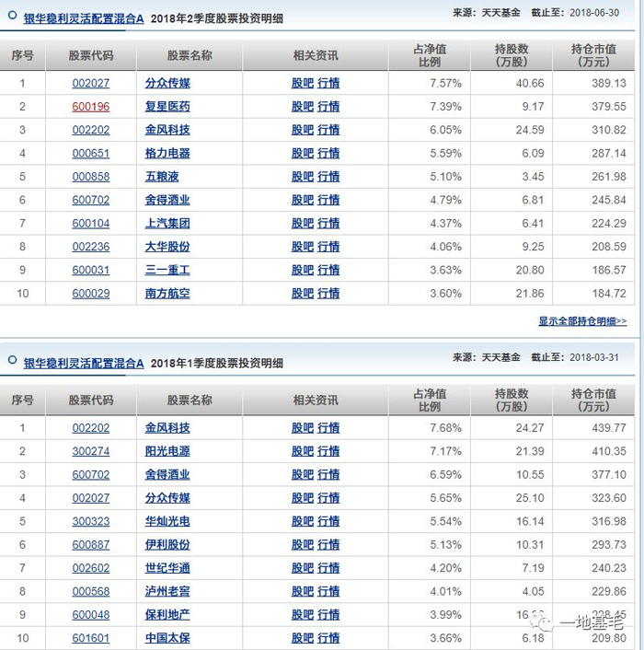Select market value 439.77 in Q1 table
The width and height of the screenshot is (644, 650).
click(609, 428)
